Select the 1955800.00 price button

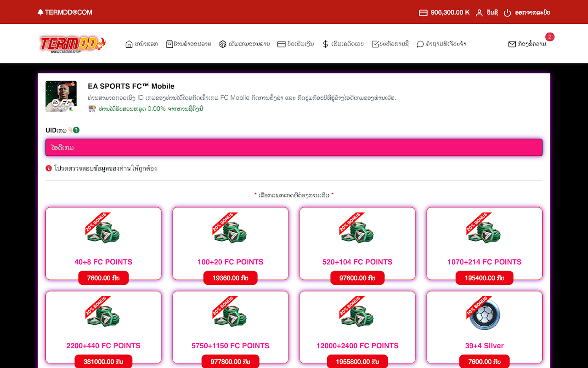click(x=357, y=362)
